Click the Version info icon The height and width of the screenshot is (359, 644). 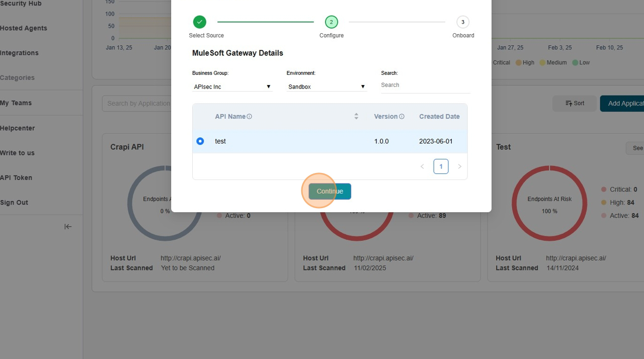(401, 117)
